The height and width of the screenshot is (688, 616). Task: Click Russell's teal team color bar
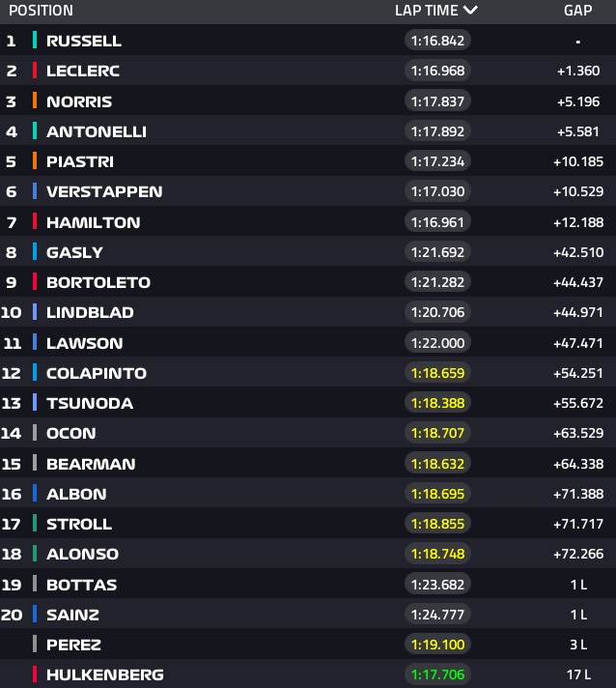pos(35,40)
